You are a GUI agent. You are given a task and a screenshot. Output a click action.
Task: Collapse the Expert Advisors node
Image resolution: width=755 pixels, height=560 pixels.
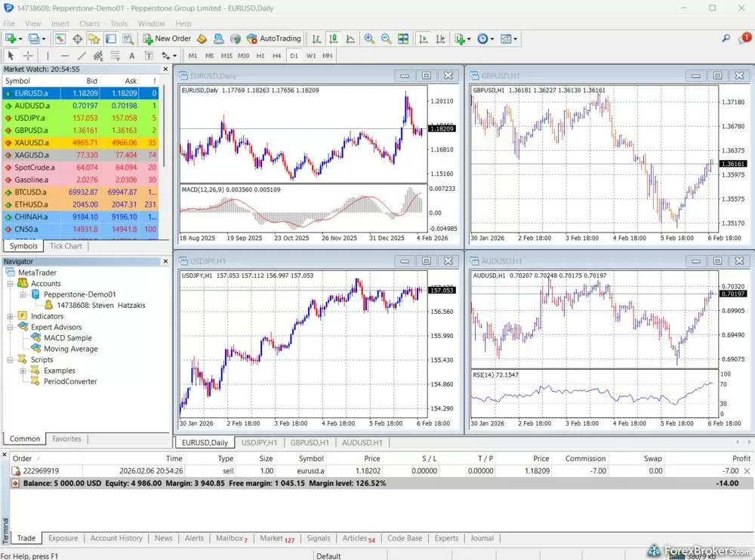tap(11, 327)
